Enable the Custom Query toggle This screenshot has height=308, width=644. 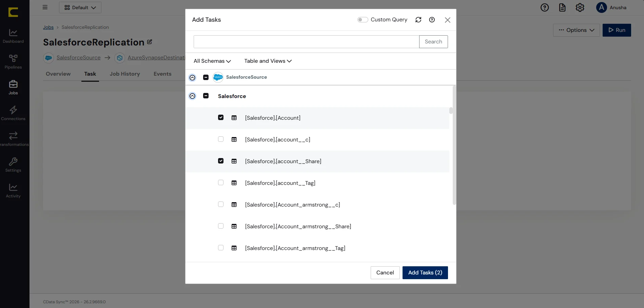click(363, 20)
